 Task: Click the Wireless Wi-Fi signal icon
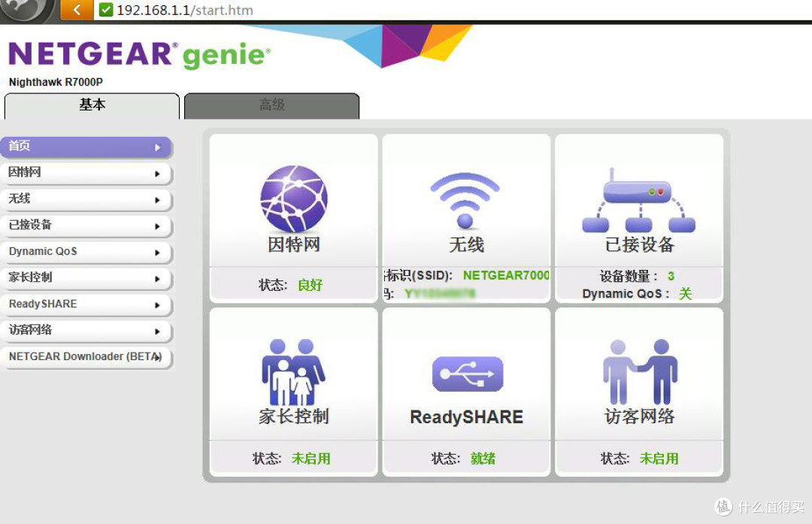[465, 200]
